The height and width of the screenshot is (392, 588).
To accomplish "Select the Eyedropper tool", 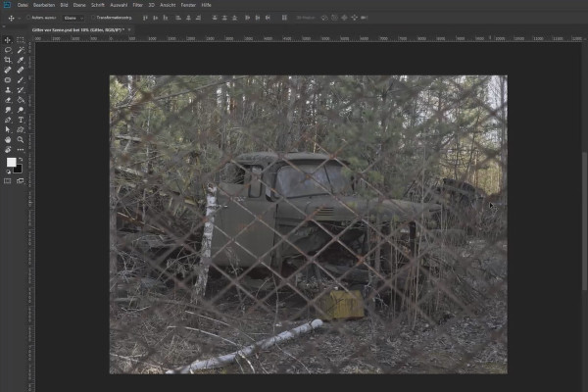I will pos(21,60).
